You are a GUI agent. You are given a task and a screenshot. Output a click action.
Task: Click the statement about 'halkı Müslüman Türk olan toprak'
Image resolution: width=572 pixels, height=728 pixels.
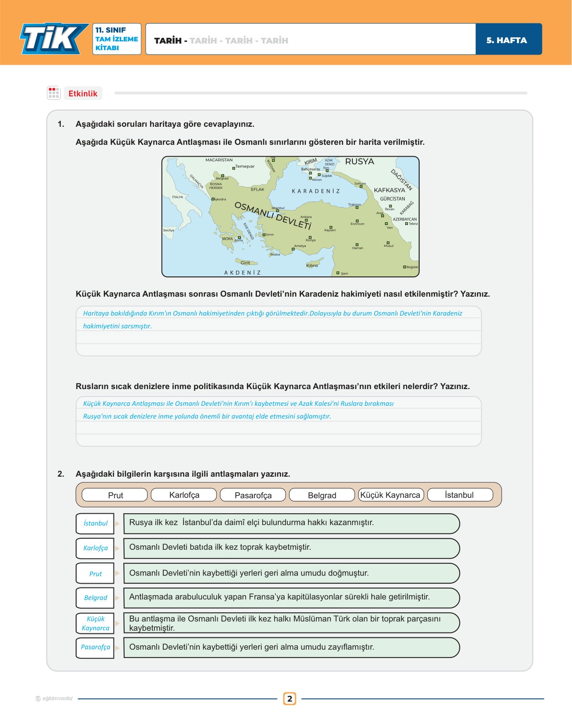[292, 623]
